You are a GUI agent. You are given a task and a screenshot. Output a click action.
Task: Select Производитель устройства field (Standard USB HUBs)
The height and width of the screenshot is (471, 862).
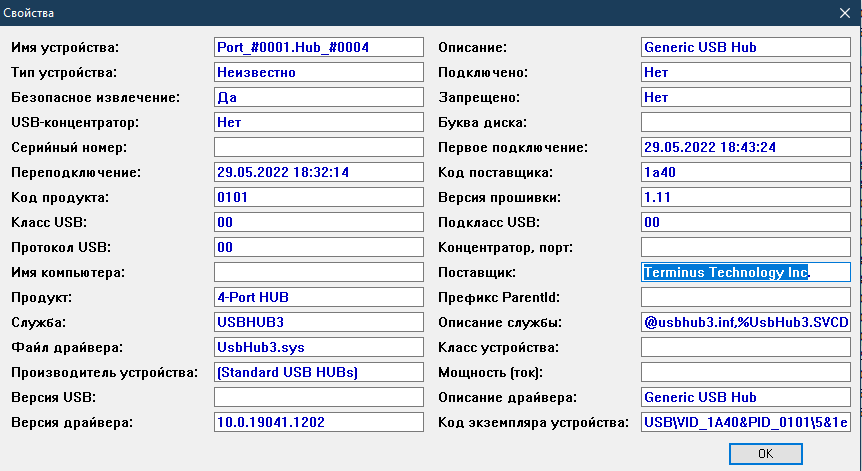click(319, 372)
